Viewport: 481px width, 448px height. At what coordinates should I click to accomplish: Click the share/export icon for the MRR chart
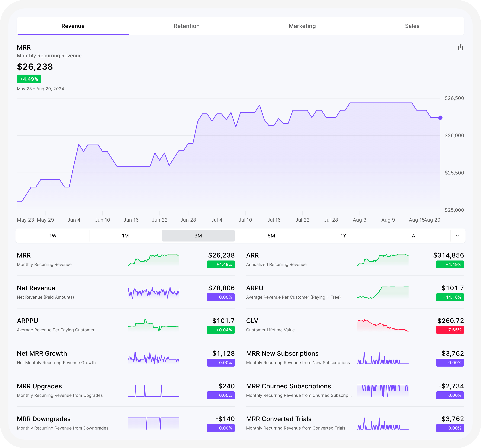[461, 47]
